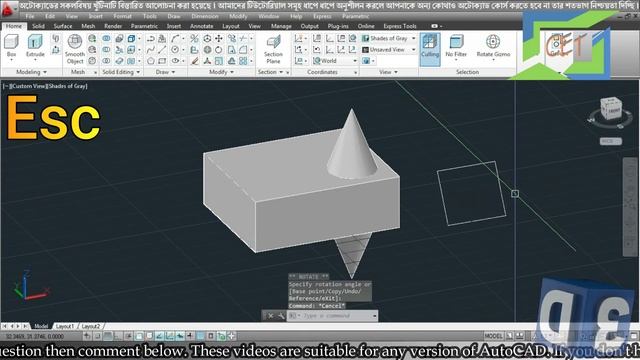Open Unsaved View dropdown
This screenshot has height=360, width=640.
[x=389, y=50]
